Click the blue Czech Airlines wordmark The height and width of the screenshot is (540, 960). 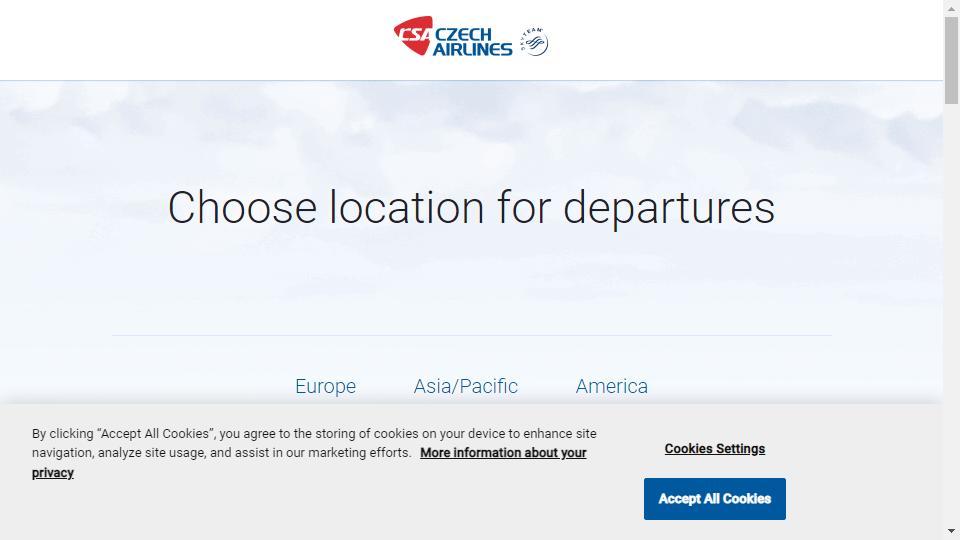472,42
